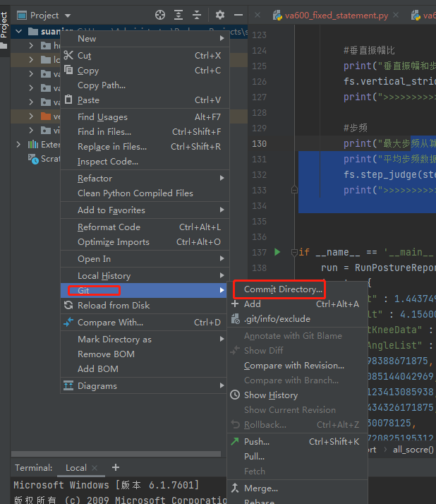Expand the External Libraries node

18,144
